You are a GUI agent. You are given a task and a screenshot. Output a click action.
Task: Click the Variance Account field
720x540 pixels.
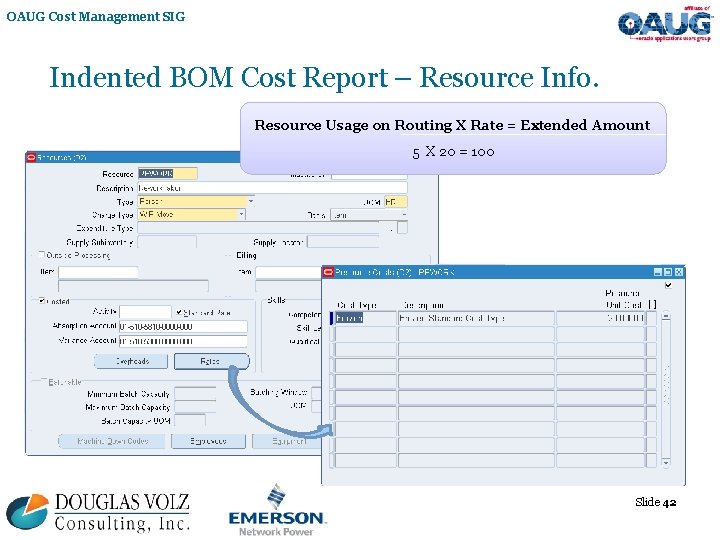coord(183,341)
